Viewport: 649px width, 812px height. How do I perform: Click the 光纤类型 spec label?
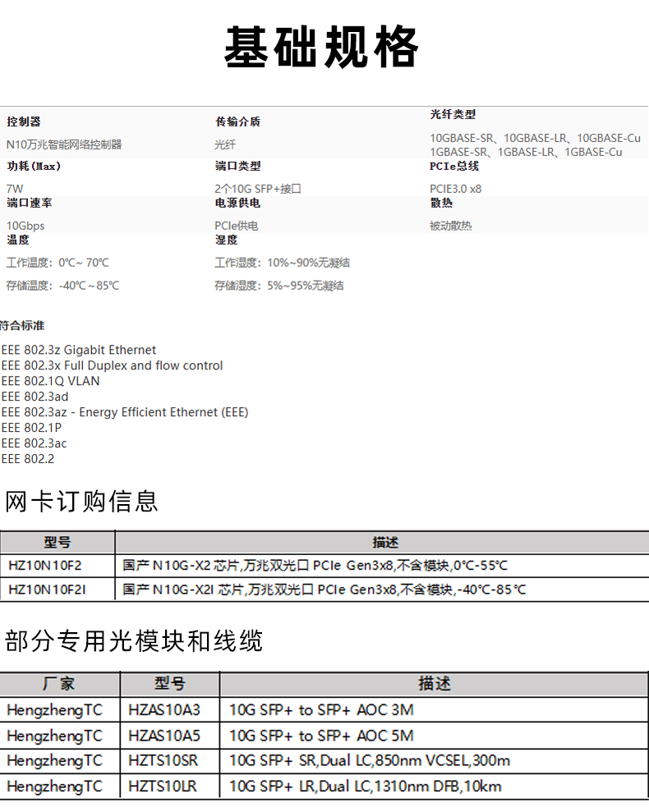pos(453,114)
